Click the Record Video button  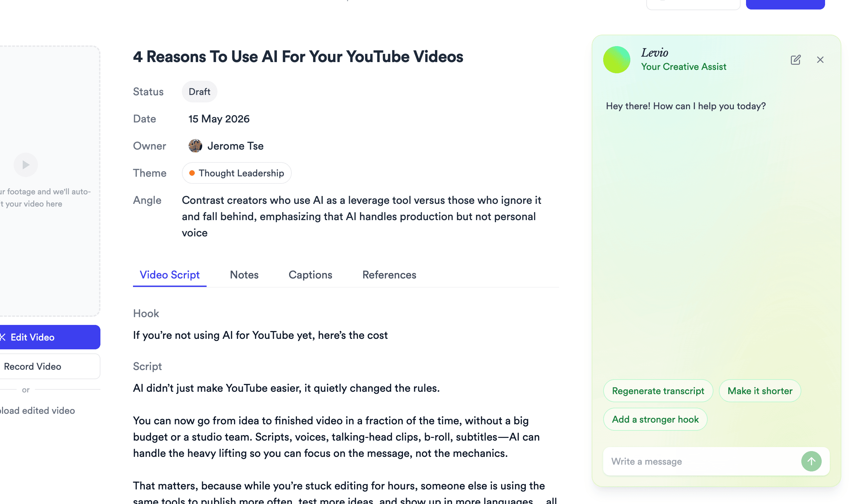[x=50, y=366]
